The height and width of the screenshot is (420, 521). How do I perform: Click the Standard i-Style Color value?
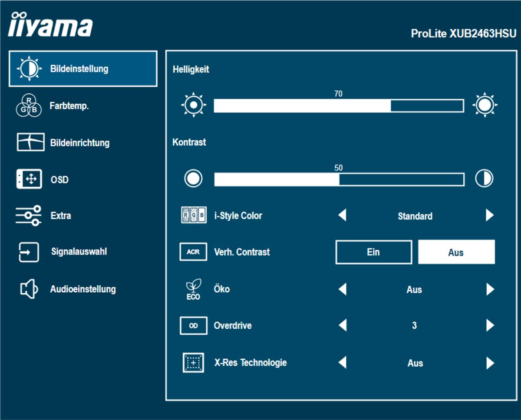[x=415, y=216]
